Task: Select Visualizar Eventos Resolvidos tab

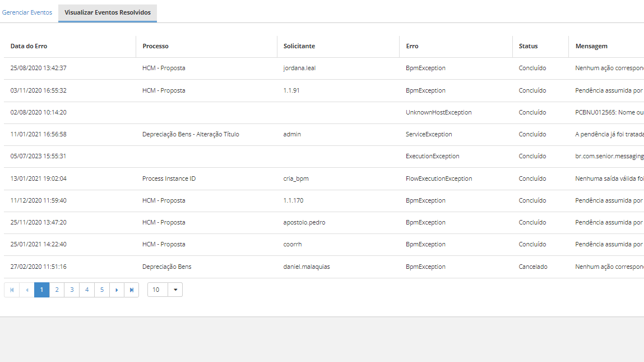Action: [x=108, y=12]
